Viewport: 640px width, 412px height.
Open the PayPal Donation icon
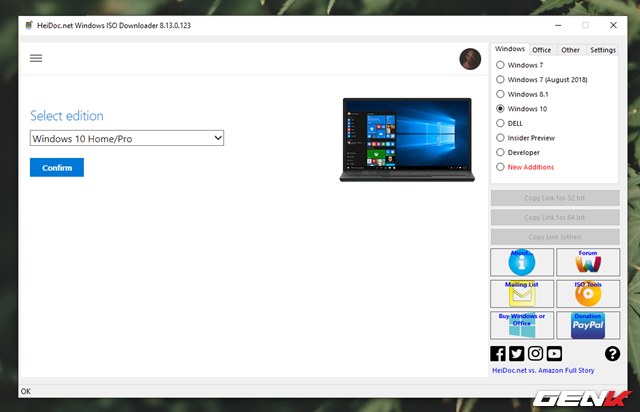pyautogui.click(x=588, y=325)
